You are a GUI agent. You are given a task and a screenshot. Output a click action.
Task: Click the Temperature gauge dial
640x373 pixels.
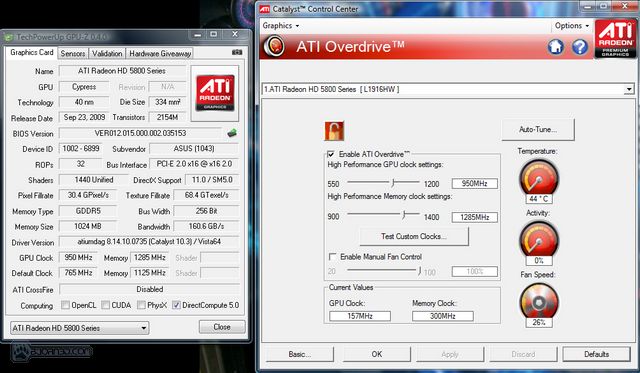pos(539,178)
